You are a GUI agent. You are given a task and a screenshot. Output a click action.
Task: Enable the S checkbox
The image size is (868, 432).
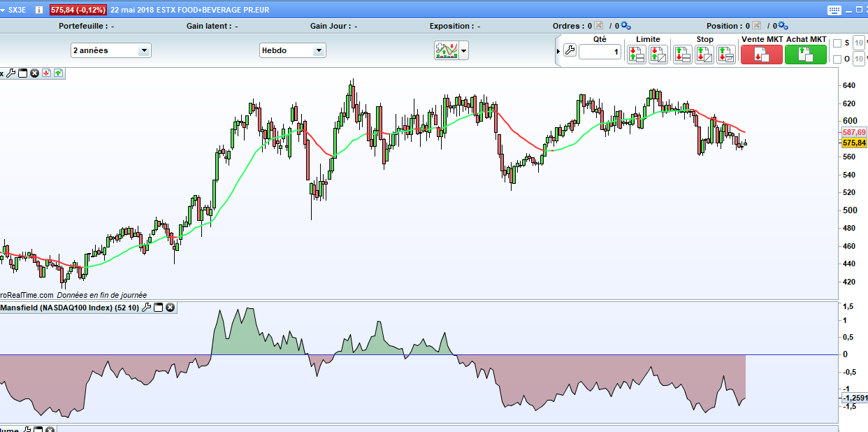point(837,43)
